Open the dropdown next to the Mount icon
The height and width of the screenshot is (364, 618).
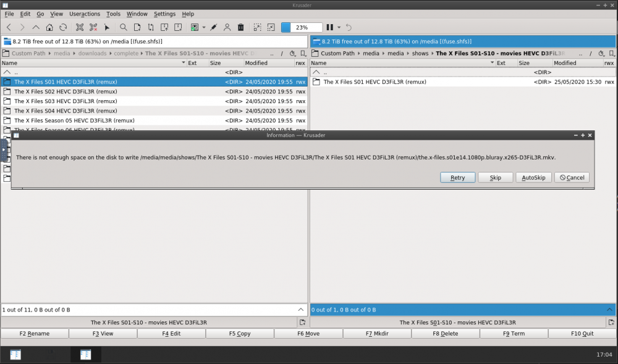(204, 28)
